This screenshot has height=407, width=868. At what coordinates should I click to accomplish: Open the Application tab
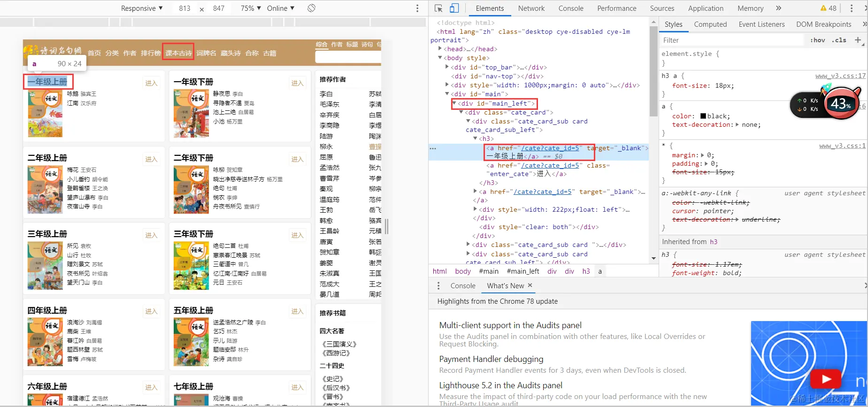[706, 8]
